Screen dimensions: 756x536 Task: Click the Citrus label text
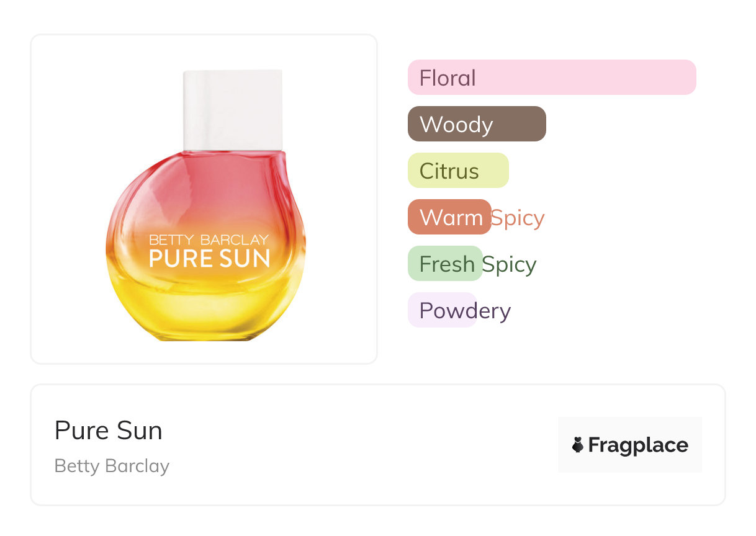click(x=449, y=171)
